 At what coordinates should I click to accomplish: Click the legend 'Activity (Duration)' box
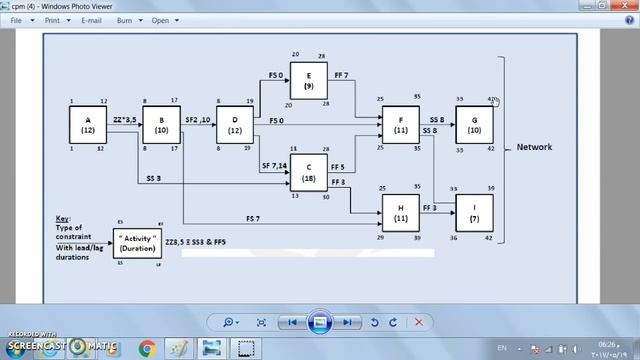click(137, 244)
